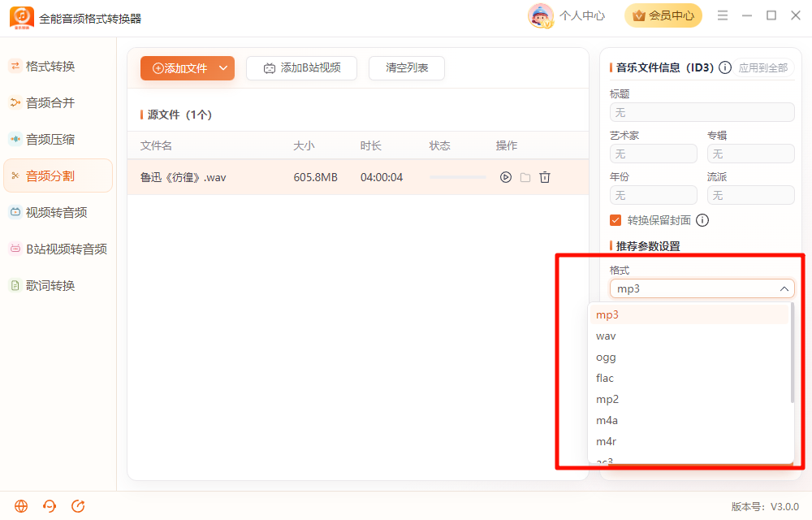Focus the 标题 input field

click(702, 112)
